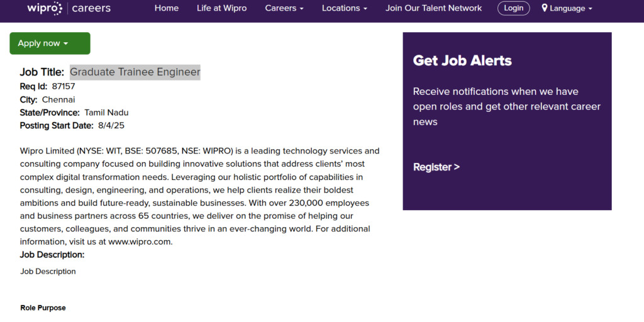The image size is (644, 322).
Task: Click the location pin icon beside Language
Action: [x=545, y=8]
